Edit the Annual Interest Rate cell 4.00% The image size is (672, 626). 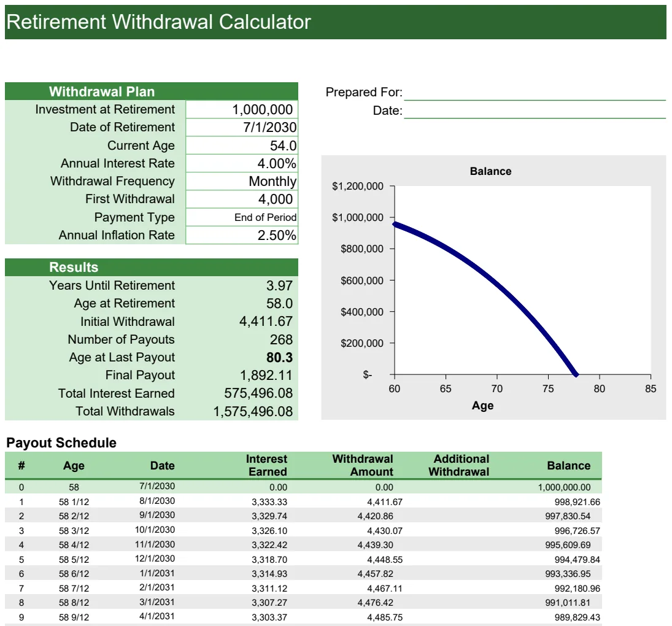coord(242,163)
